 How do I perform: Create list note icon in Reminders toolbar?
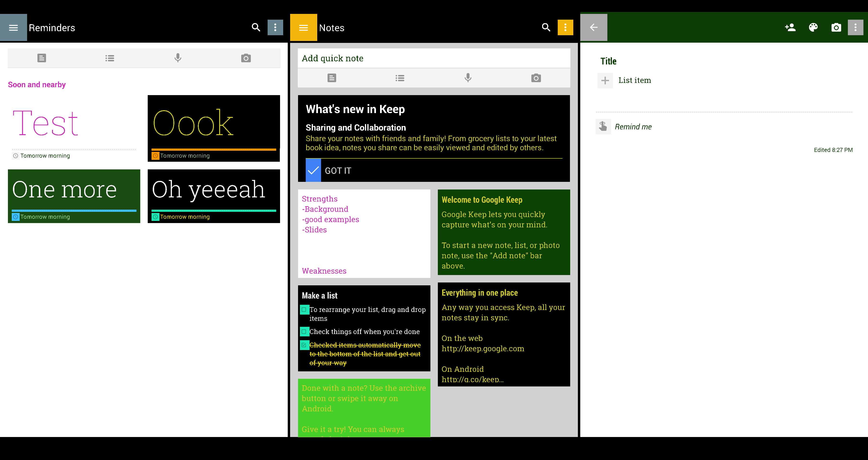point(110,58)
